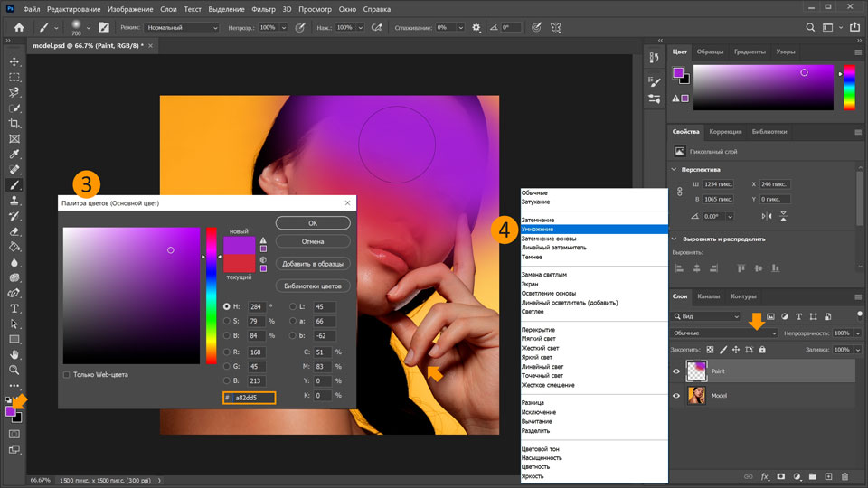Collapse the 'Перспектива' section
The width and height of the screenshot is (868, 488).
point(675,169)
